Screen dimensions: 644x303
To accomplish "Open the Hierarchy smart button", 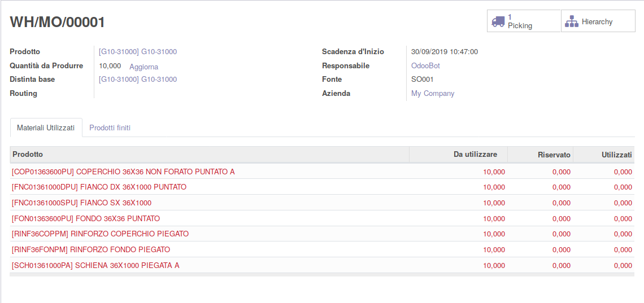I will tap(598, 21).
